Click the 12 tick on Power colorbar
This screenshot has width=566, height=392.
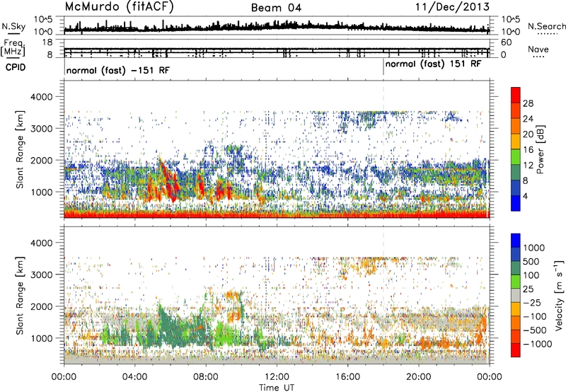(x=528, y=166)
